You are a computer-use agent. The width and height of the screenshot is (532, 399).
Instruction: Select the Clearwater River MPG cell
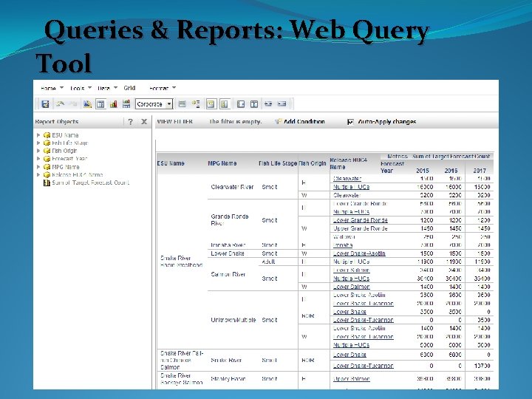(x=233, y=187)
